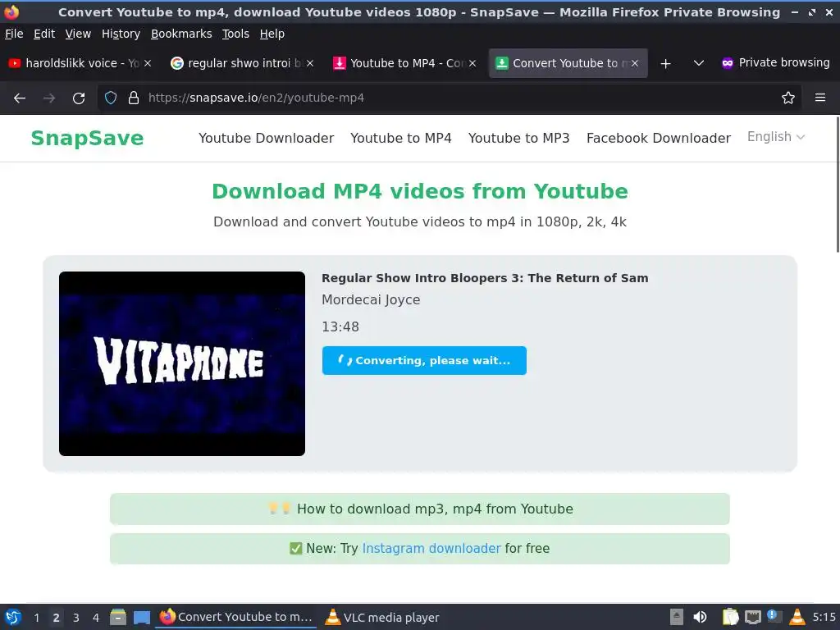Open the History menu

coord(121,34)
